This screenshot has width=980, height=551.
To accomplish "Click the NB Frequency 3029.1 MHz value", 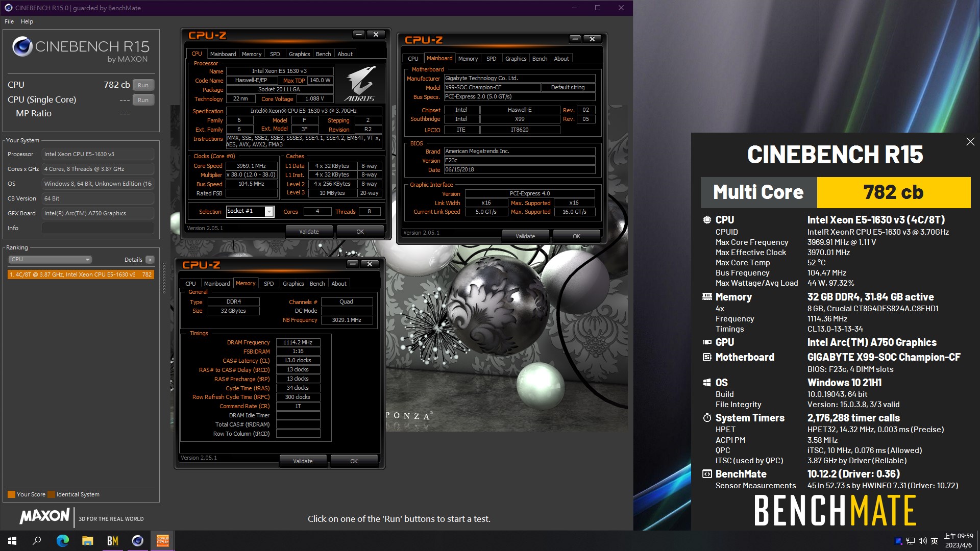I will [x=347, y=320].
